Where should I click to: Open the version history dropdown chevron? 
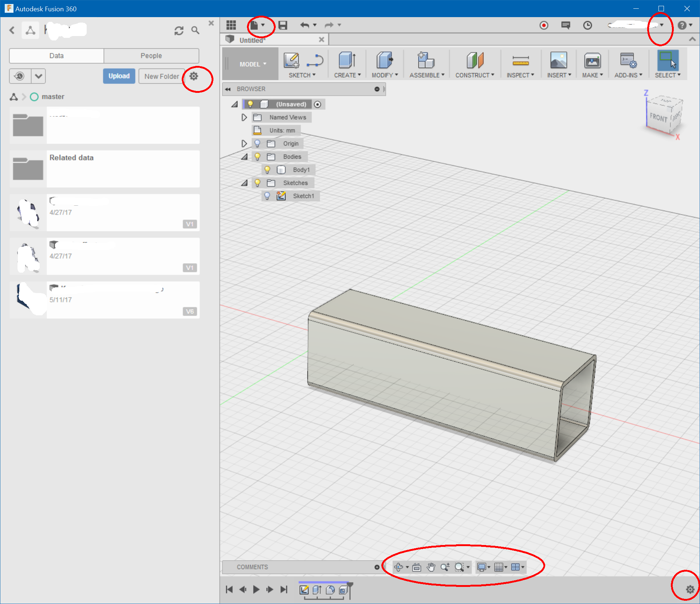(38, 76)
